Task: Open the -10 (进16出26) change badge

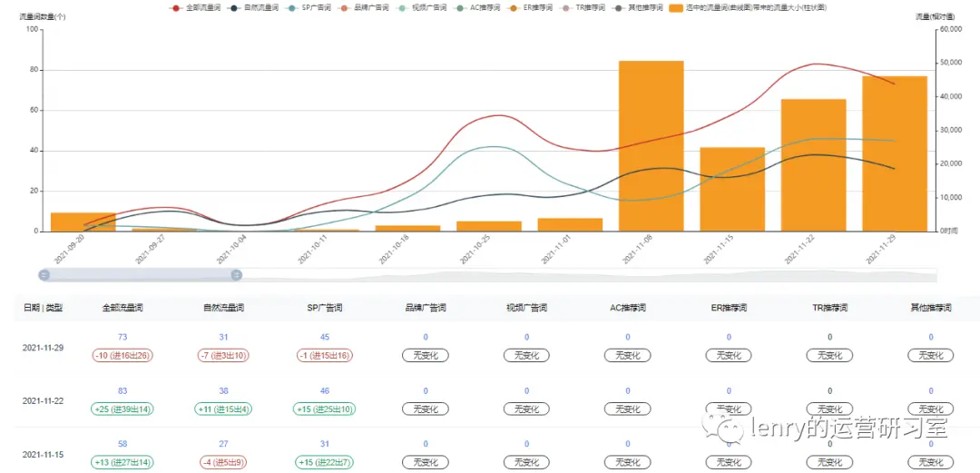Action: tap(122, 355)
